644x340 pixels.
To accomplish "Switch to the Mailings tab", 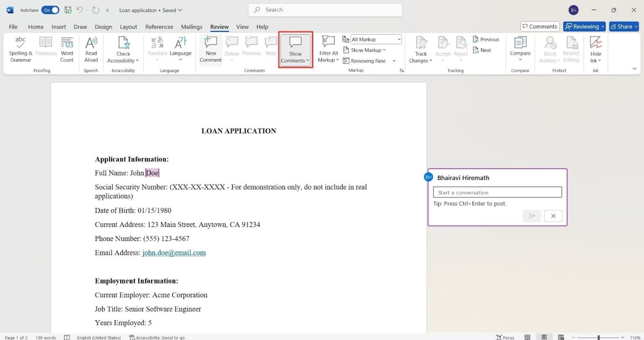I will pyautogui.click(x=192, y=26).
